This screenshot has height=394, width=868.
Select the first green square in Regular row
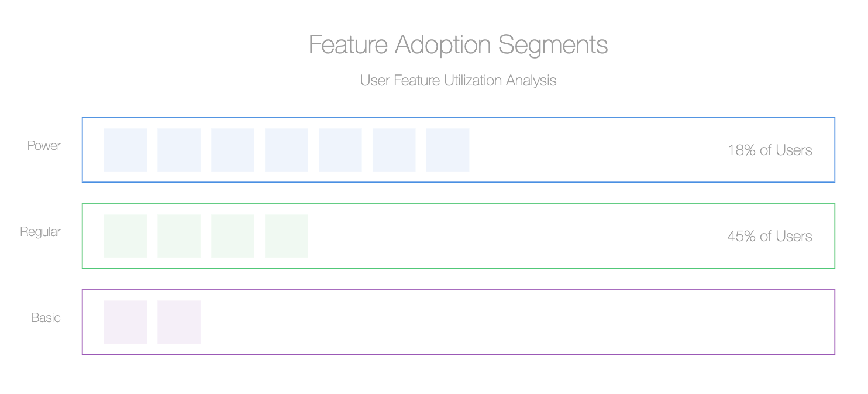[125, 236]
